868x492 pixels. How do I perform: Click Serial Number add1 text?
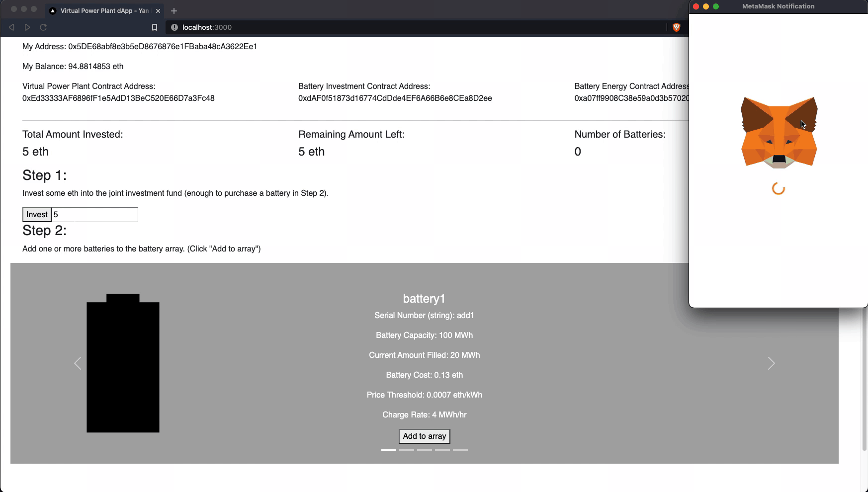424,316
